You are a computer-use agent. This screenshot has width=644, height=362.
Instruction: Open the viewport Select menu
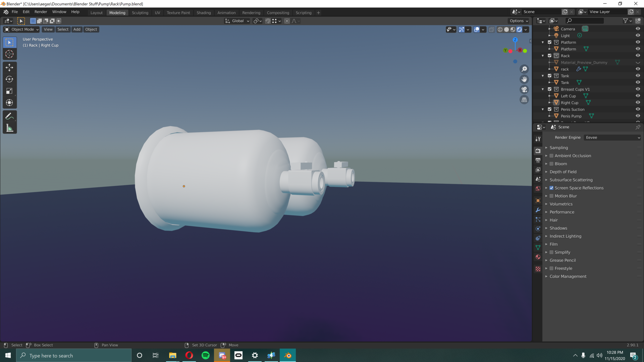[63, 29]
